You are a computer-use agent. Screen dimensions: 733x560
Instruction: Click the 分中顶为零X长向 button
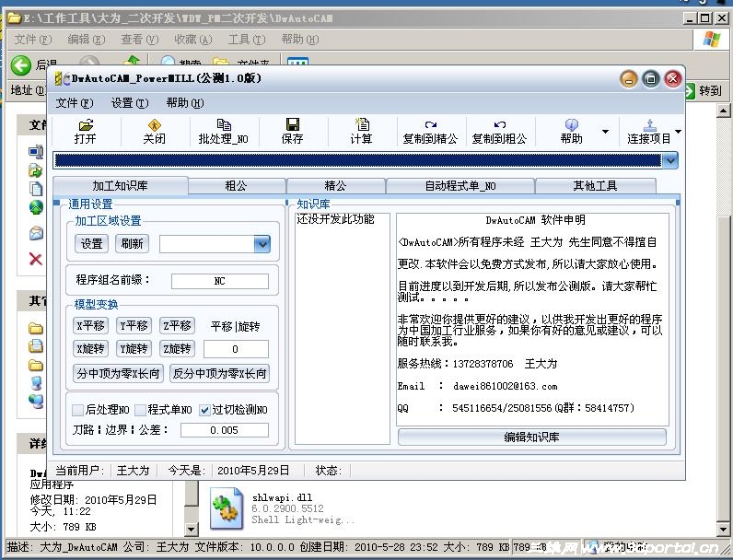[118, 374]
